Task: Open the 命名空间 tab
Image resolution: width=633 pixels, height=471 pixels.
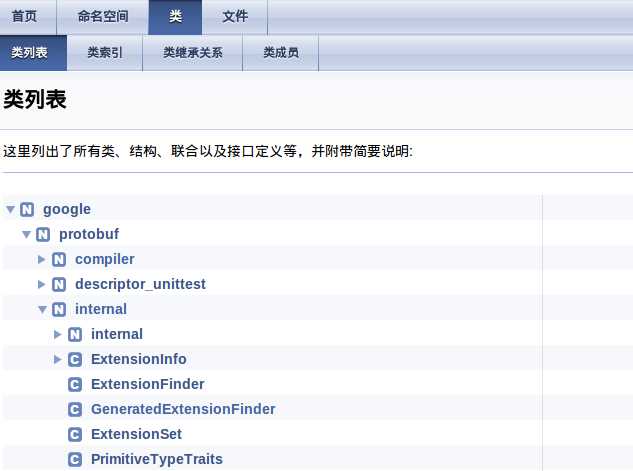Action: (x=103, y=17)
